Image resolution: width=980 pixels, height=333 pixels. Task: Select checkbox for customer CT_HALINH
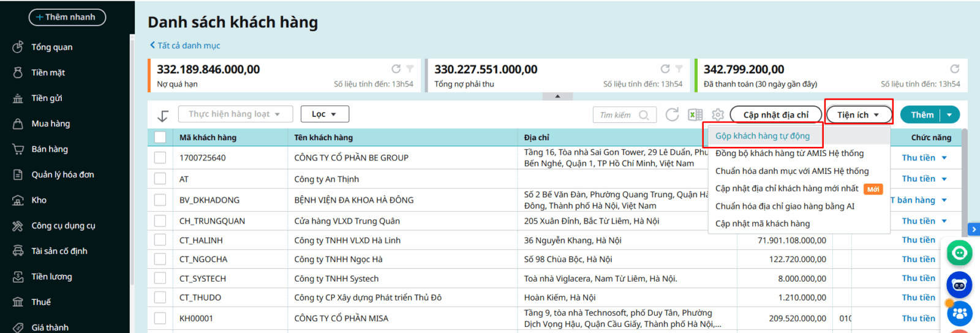(160, 241)
